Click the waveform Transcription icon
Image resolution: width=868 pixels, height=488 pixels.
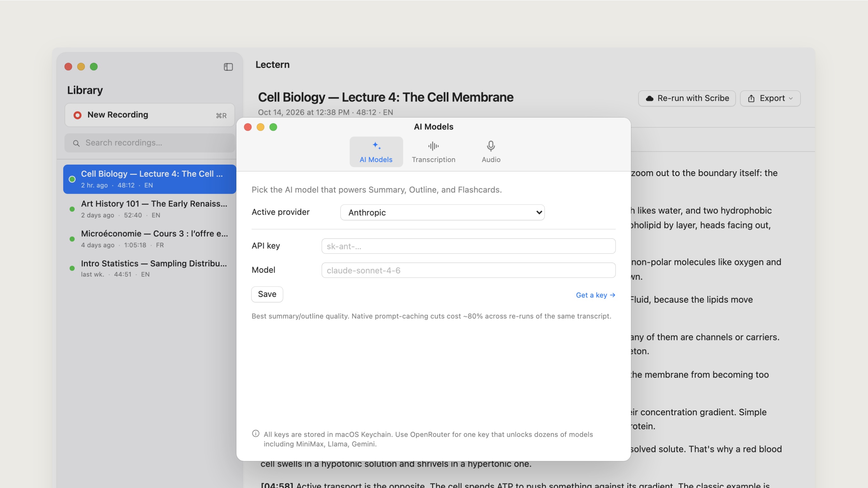point(433,146)
